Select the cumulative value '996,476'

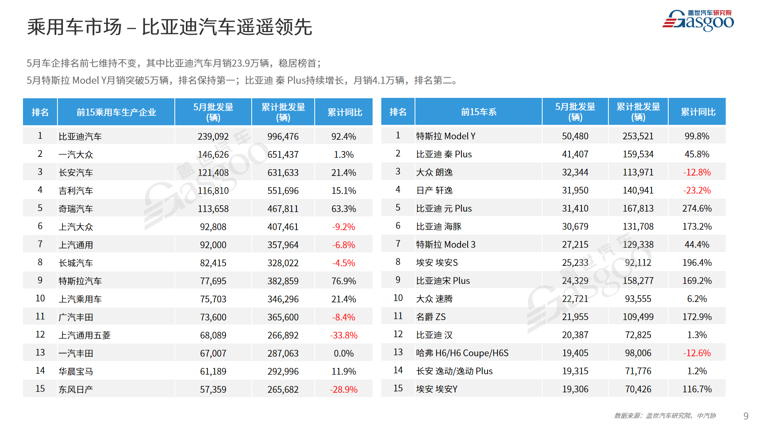click(x=283, y=137)
